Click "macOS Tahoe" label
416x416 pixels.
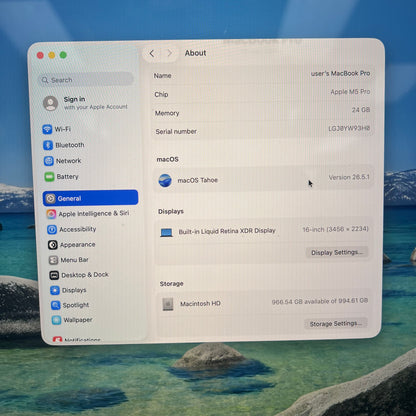[x=198, y=180]
